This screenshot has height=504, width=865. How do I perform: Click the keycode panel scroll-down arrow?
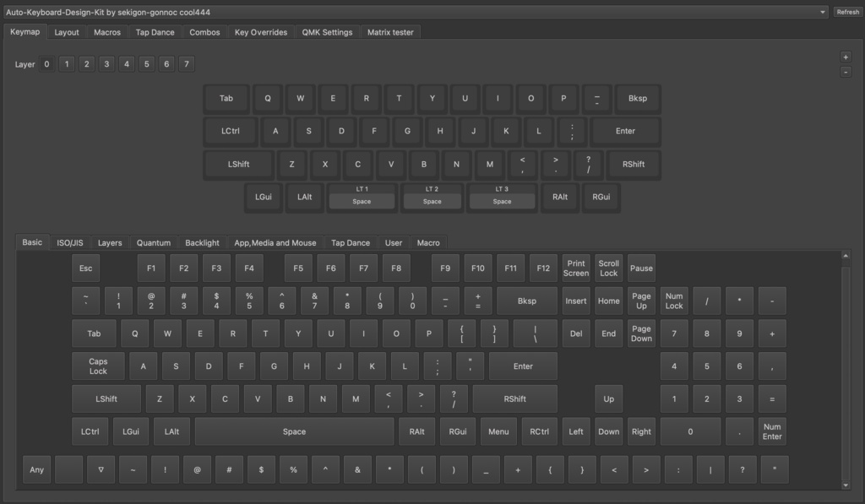[845, 485]
